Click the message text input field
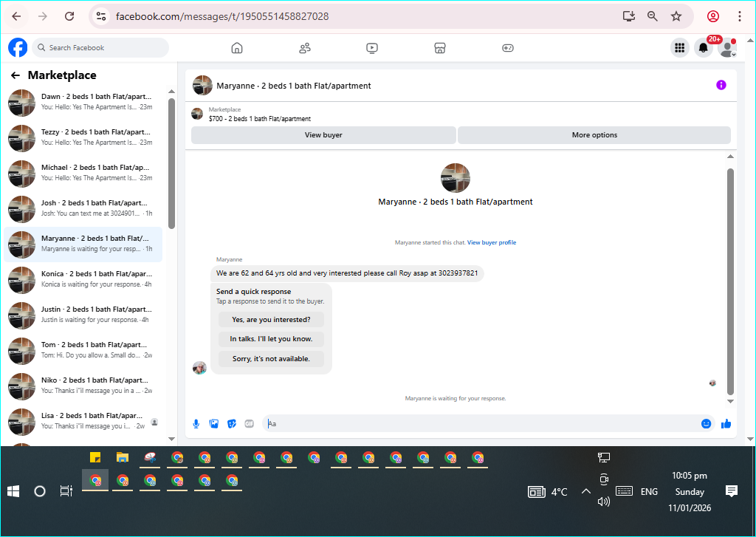 pos(482,424)
